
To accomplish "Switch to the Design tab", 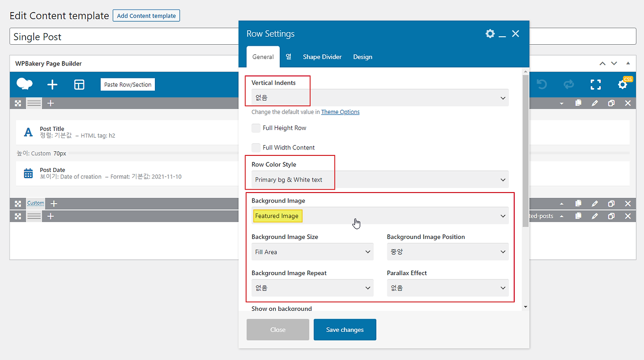I will pyautogui.click(x=363, y=57).
